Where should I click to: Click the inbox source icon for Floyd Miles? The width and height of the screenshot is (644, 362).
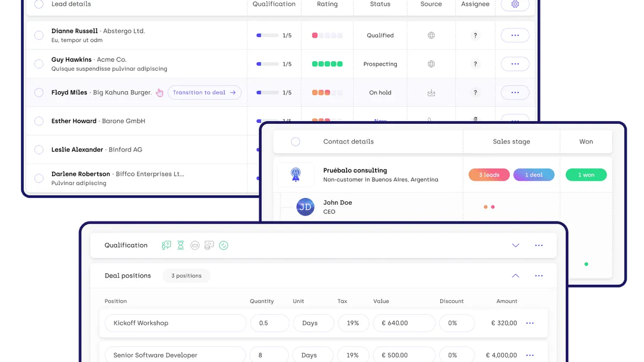click(x=431, y=92)
